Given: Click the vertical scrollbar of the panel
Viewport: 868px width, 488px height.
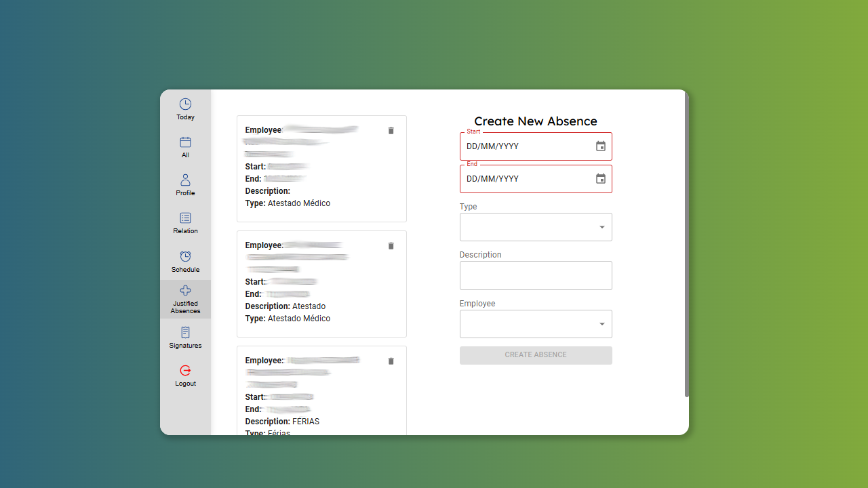Looking at the screenshot, I should point(686,244).
